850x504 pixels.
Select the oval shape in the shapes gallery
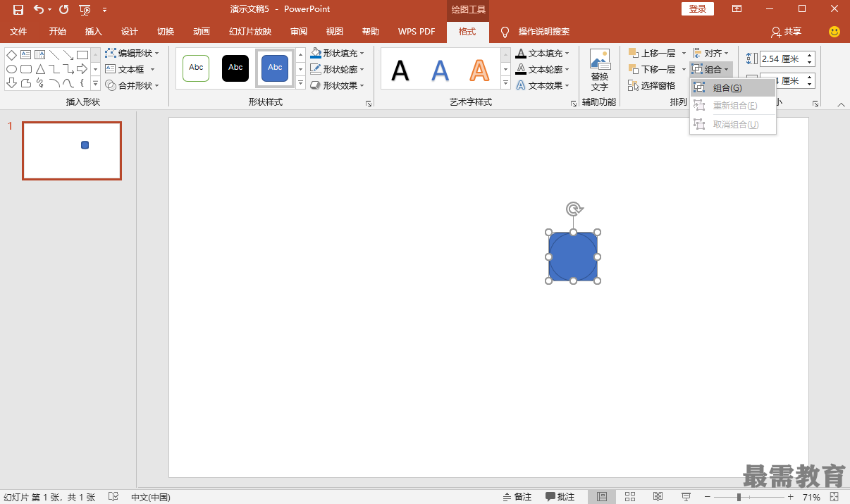pos(11,69)
